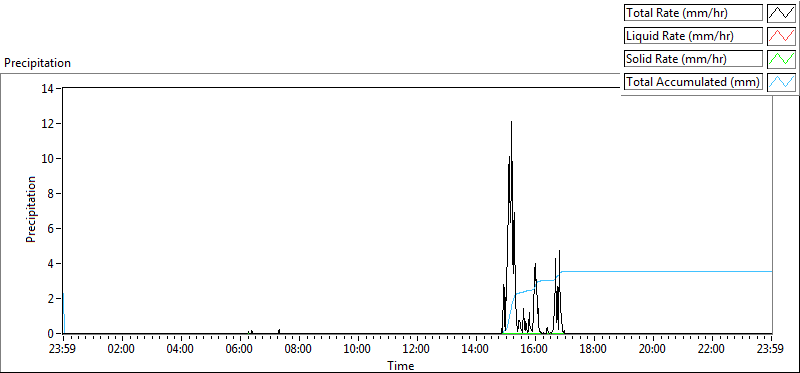
Task: Click the Solid Rate green line icon
Action: pos(781,59)
